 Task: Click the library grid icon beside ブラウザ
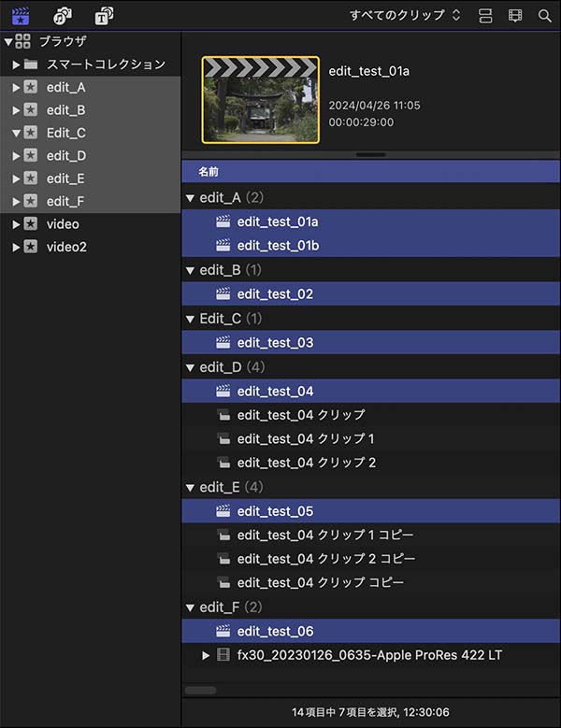(x=22, y=41)
